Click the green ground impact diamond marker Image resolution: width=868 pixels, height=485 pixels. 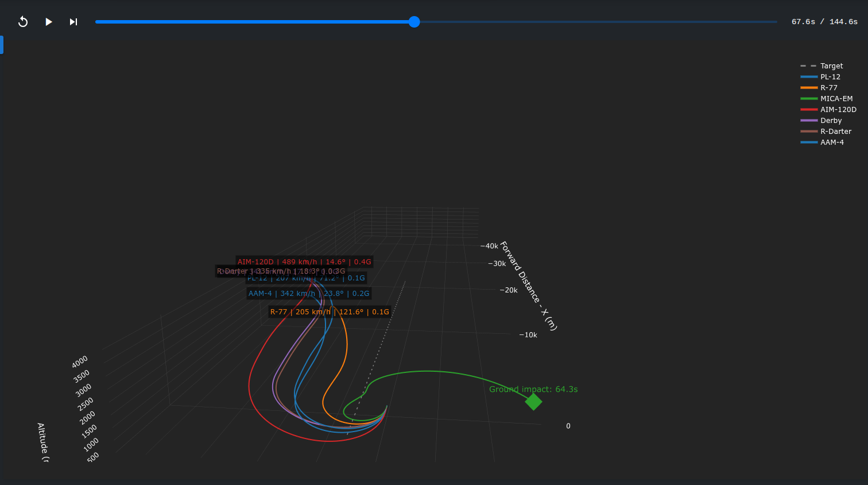coord(533,402)
